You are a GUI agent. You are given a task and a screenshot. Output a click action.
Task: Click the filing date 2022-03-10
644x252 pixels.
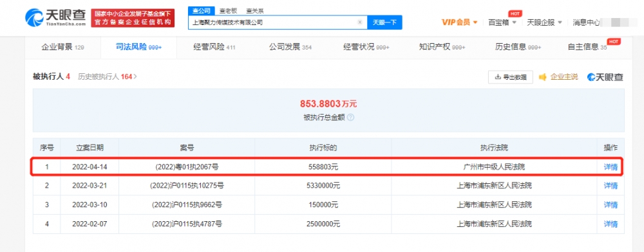[x=90, y=205]
